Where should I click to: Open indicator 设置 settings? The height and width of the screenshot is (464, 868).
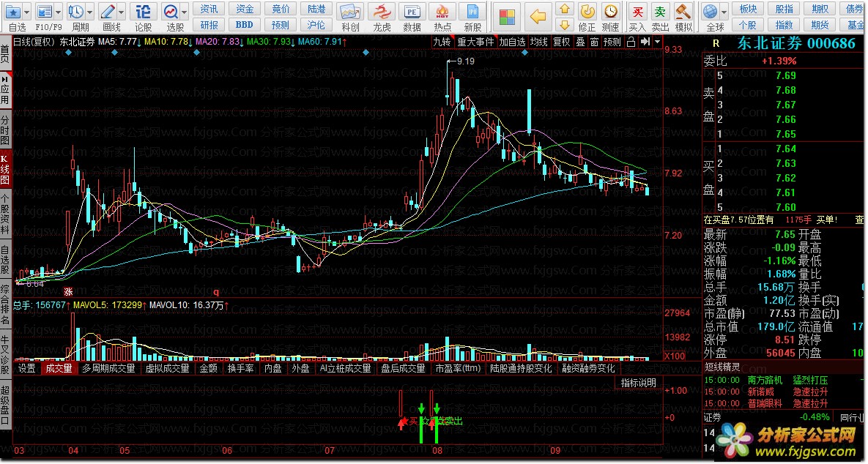[26, 368]
